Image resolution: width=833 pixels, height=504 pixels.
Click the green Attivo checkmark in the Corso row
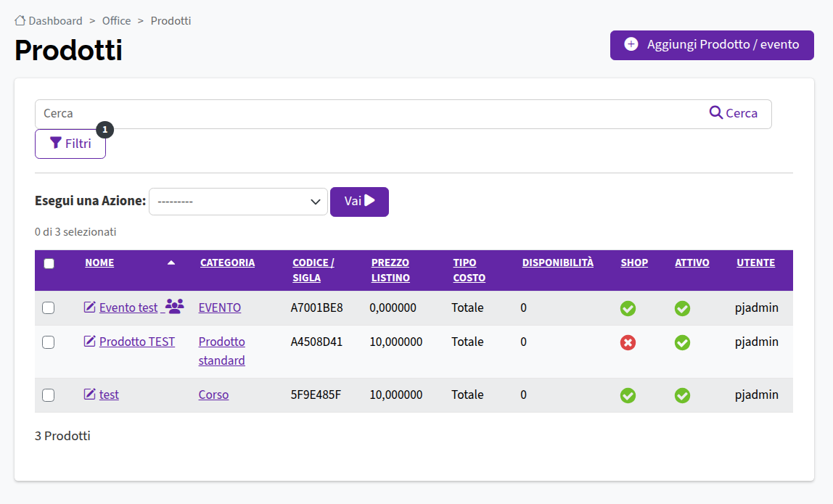[x=682, y=396]
